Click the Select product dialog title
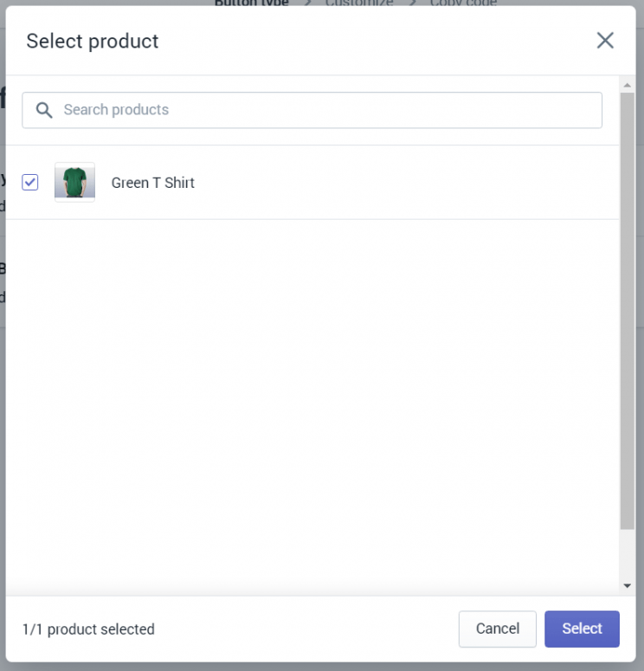The height and width of the screenshot is (671, 644). 93,41
